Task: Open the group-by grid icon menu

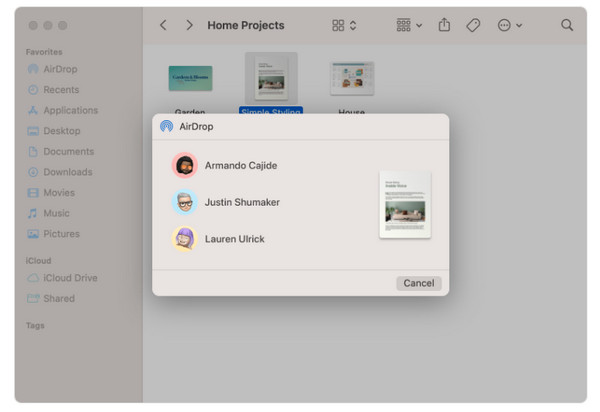Action: (404, 25)
